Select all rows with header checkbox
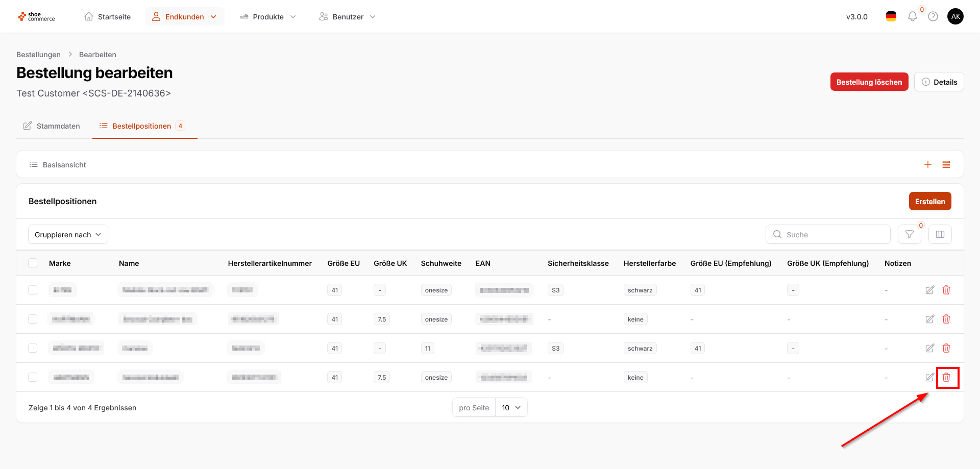Viewport: 980px width, 469px height. point(33,263)
